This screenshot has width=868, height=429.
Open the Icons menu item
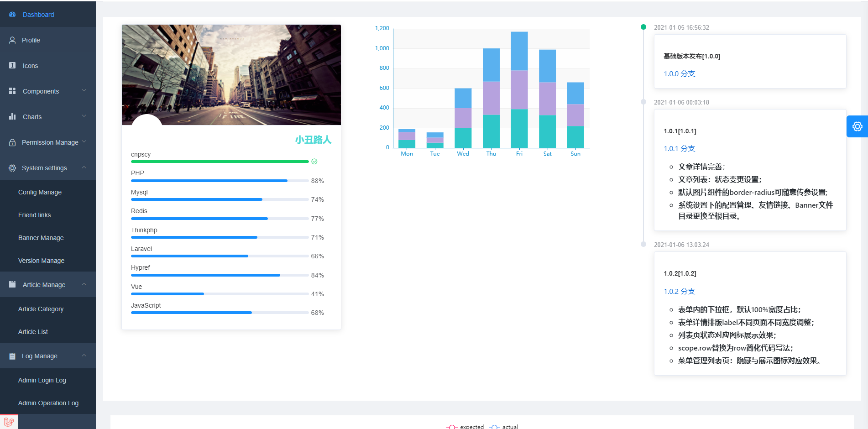coord(48,66)
